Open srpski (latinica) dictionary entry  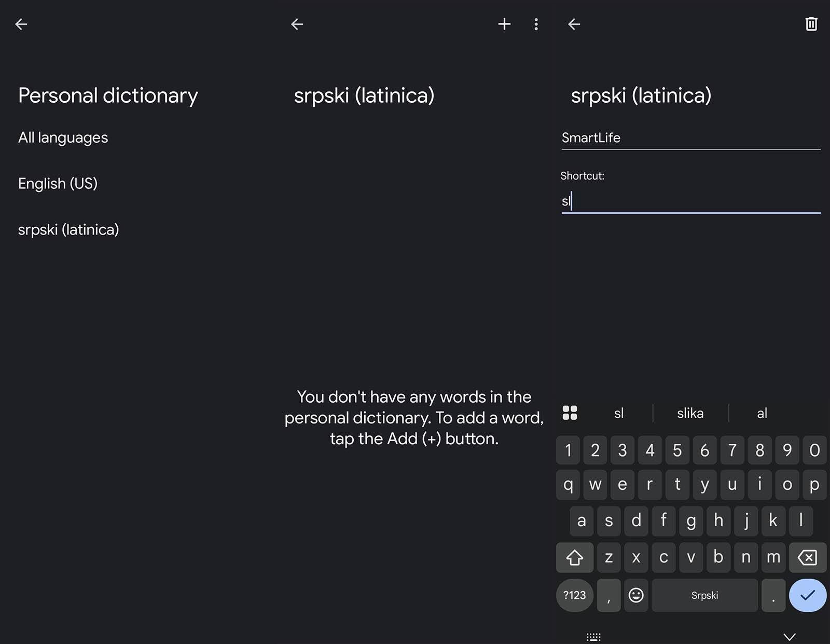tap(68, 229)
